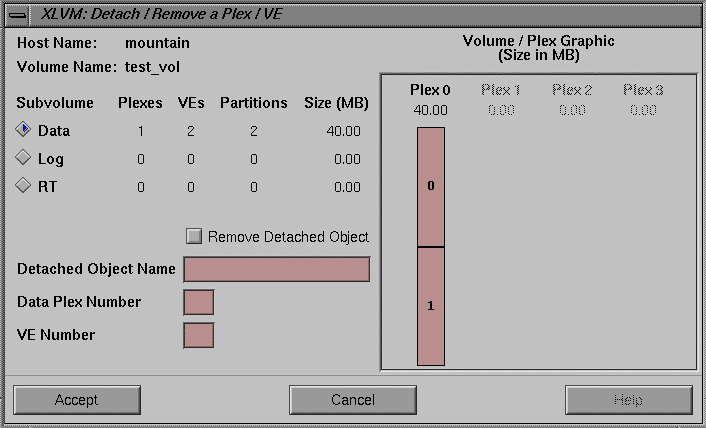Enable the Remove Detached Object checkbox
Viewport: 706px width, 428px height.
pyautogui.click(x=194, y=237)
